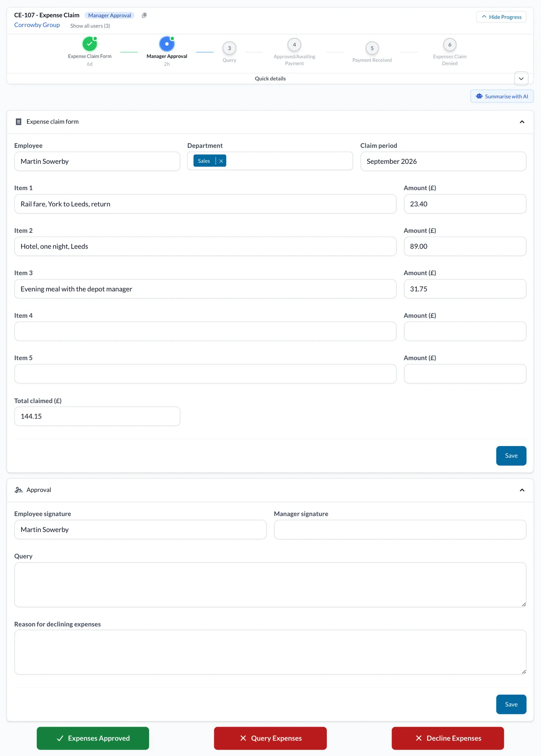This screenshot has width=541, height=756.
Task: Click the Item 1 description field
Action: (x=205, y=204)
